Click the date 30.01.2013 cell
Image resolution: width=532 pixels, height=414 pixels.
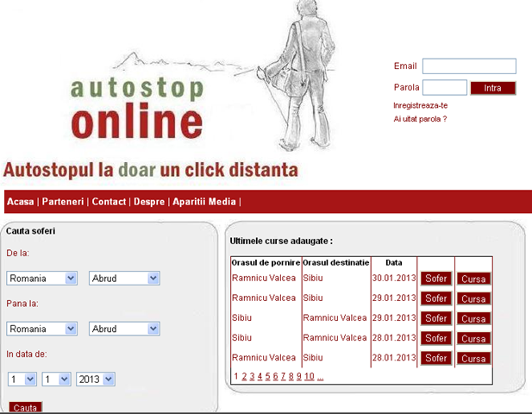click(394, 279)
